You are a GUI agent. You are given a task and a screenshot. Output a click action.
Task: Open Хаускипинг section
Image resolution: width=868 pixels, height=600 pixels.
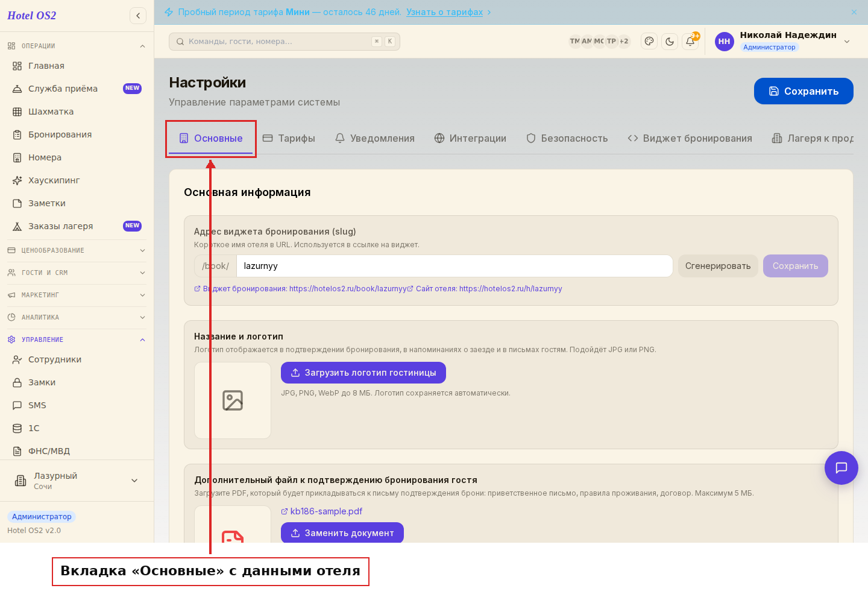(77, 180)
